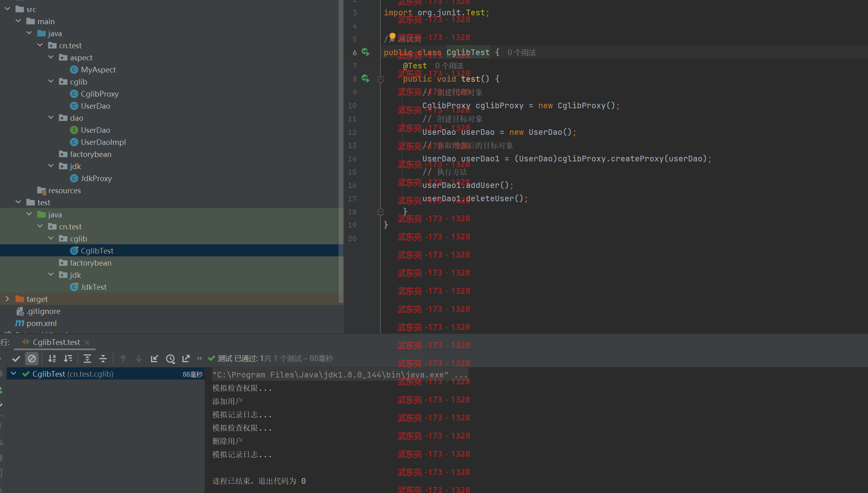
Task: Select the CglibTest.test run tab
Action: click(56, 342)
